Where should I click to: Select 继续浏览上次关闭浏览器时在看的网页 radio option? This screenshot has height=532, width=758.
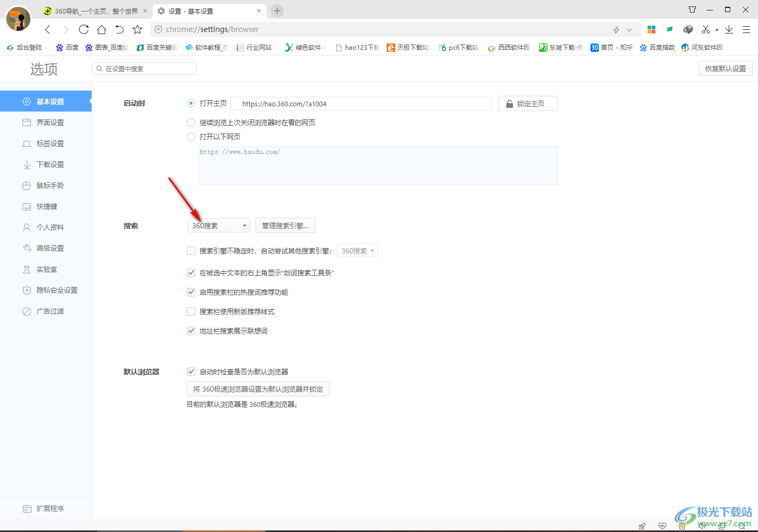coord(191,123)
